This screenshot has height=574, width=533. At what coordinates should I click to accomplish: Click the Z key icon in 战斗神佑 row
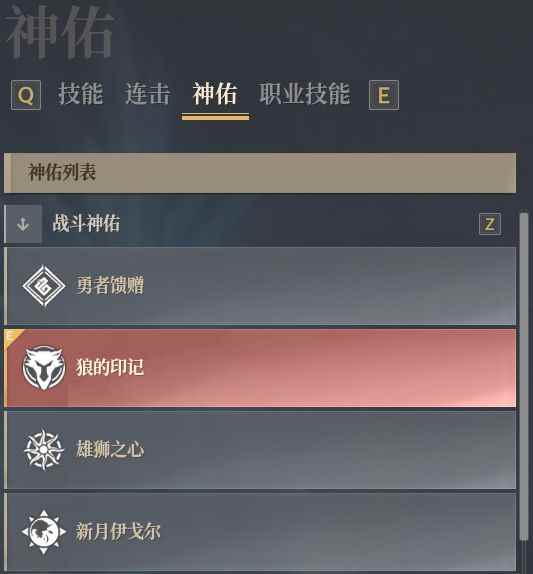(490, 224)
